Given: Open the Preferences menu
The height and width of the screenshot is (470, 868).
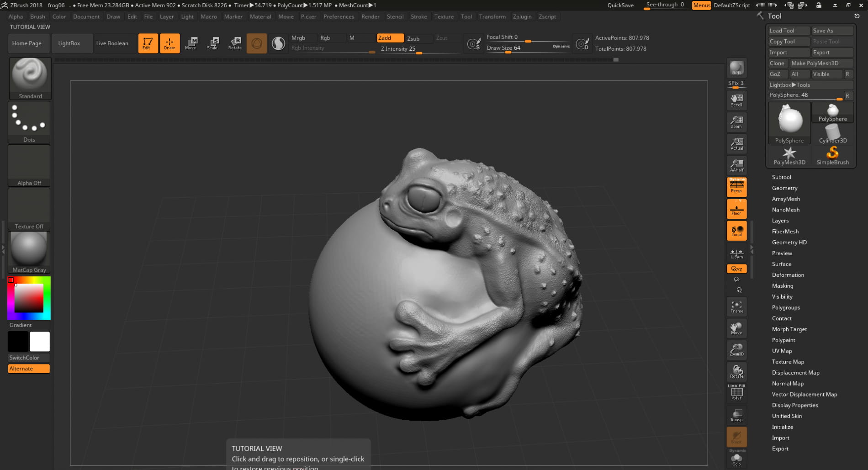Looking at the screenshot, I should 339,16.
